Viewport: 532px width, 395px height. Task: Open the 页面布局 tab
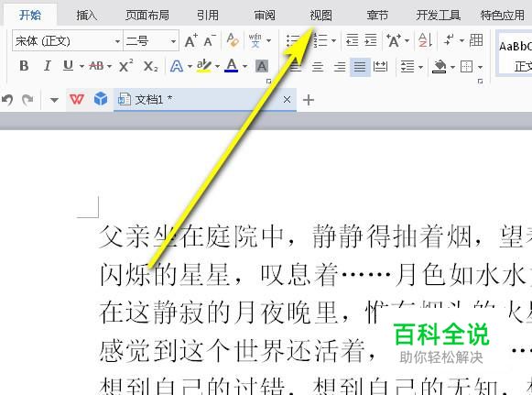point(147,16)
